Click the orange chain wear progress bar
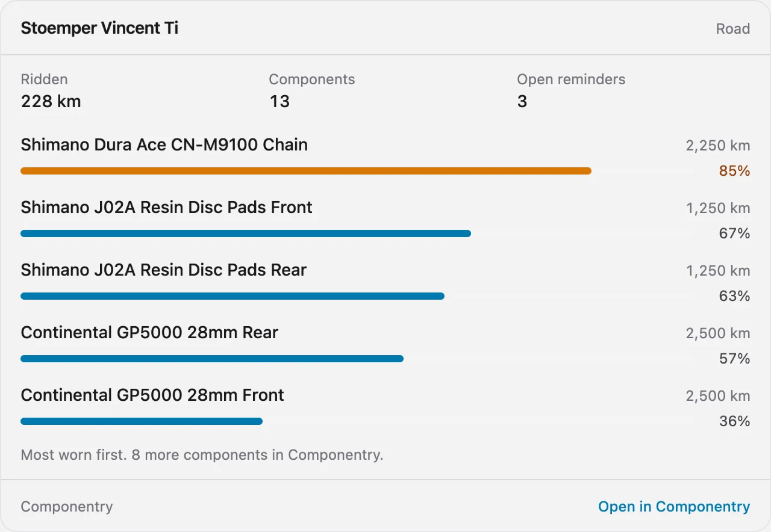Screen dimensions: 771x532 [x=306, y=171]
